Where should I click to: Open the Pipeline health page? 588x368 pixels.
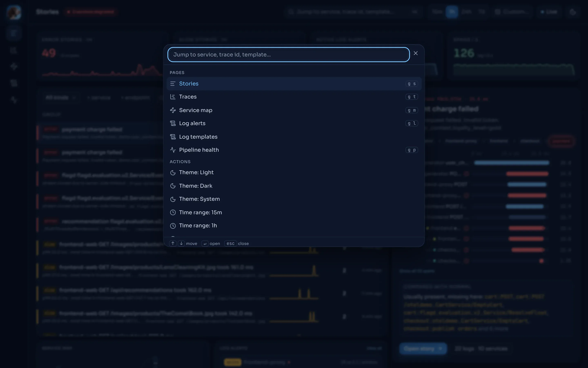(294, 150)
